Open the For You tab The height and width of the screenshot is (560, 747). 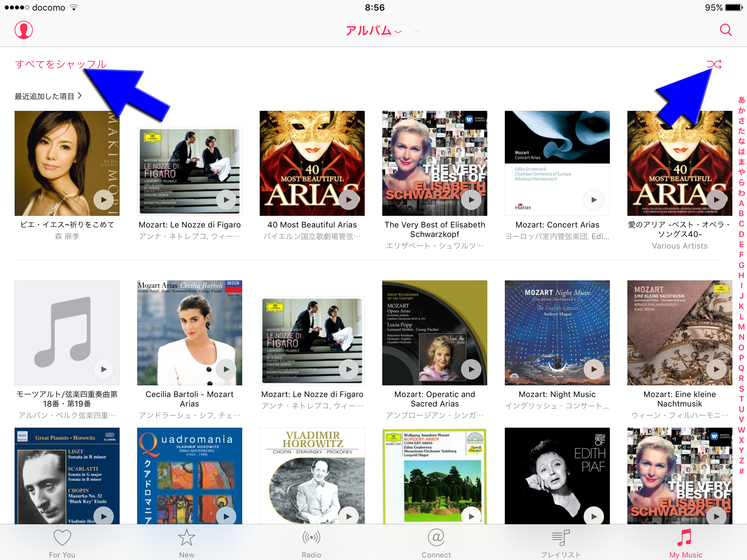pos(62,543)
